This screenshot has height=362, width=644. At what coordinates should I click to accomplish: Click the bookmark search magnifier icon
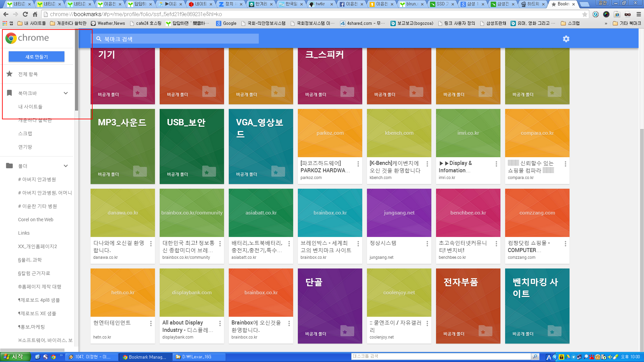(x=99, y=39)
